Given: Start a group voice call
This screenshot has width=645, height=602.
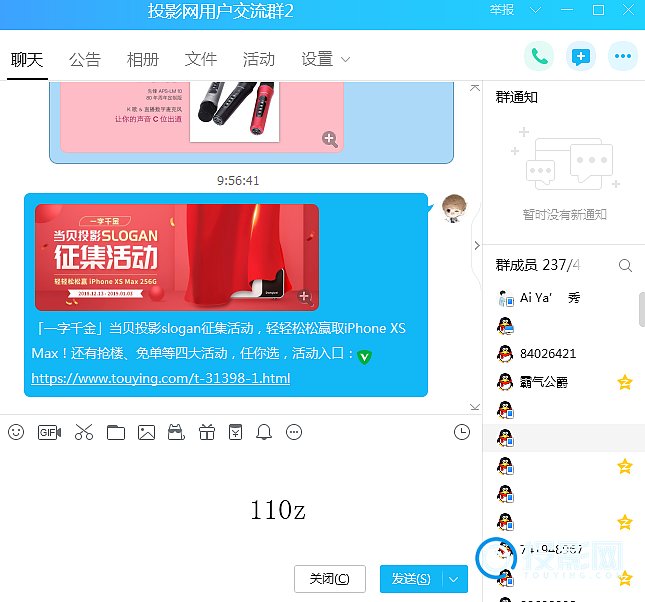Looking at the screenshot, I should 539,56.
